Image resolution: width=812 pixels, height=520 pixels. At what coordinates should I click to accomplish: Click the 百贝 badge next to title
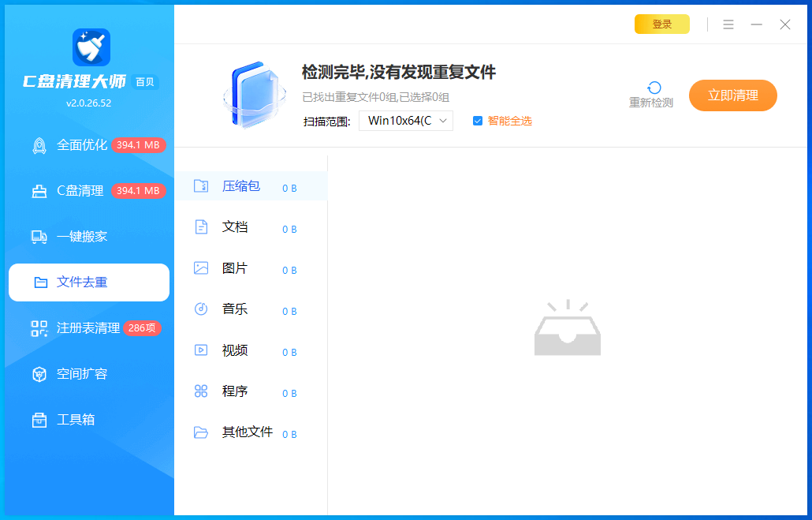[x=144, y=82]
